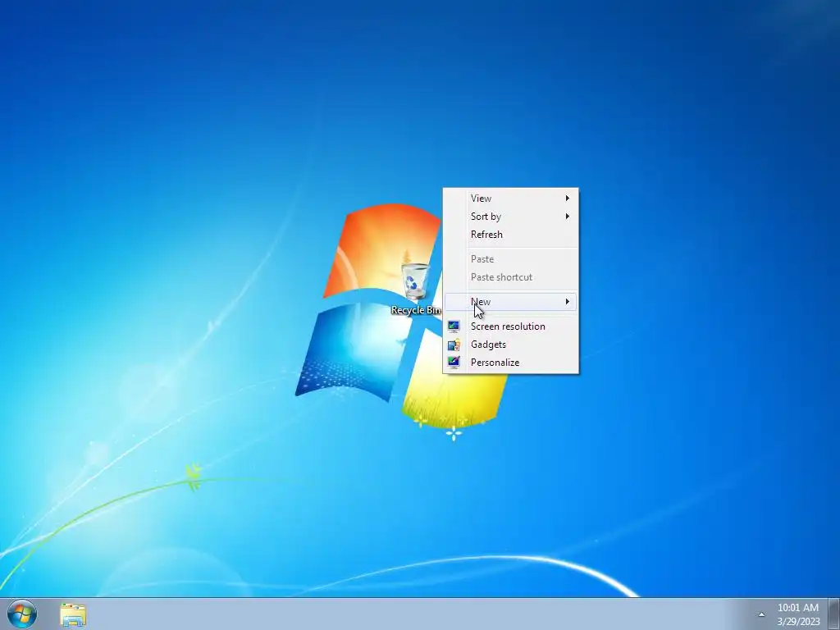Image resolution: width=840 pixels, height=630 pixels.
Task: Choose Sort by in the context menu
Action: (x=510, y=217)
